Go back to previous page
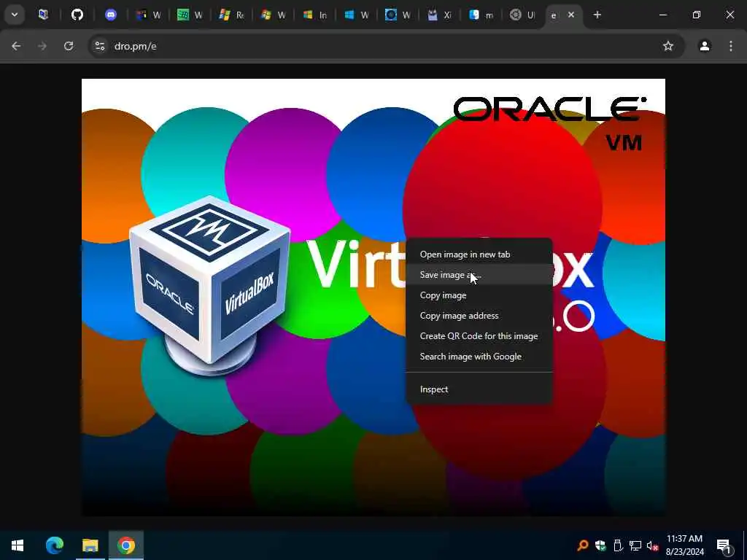The image size is (747, 560). pos(16,46)
